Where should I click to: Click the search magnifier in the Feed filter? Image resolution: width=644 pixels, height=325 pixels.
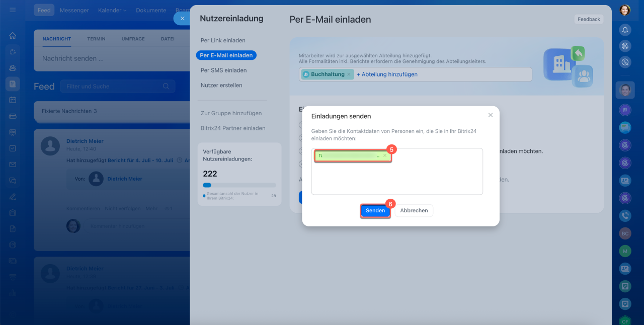[166, 87]
